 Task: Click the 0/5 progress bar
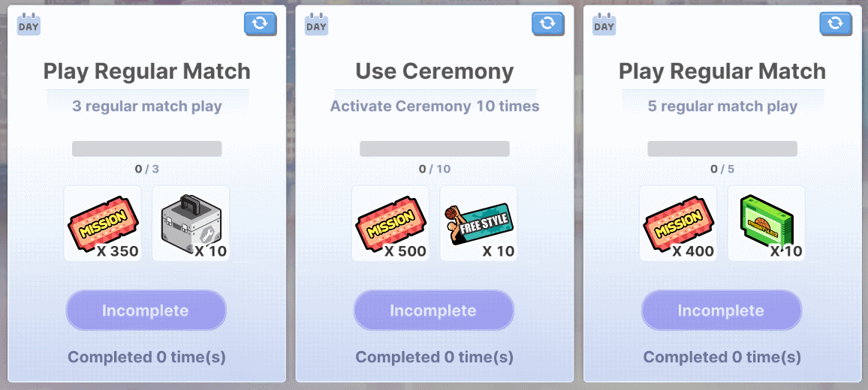[x=722, y=148]
